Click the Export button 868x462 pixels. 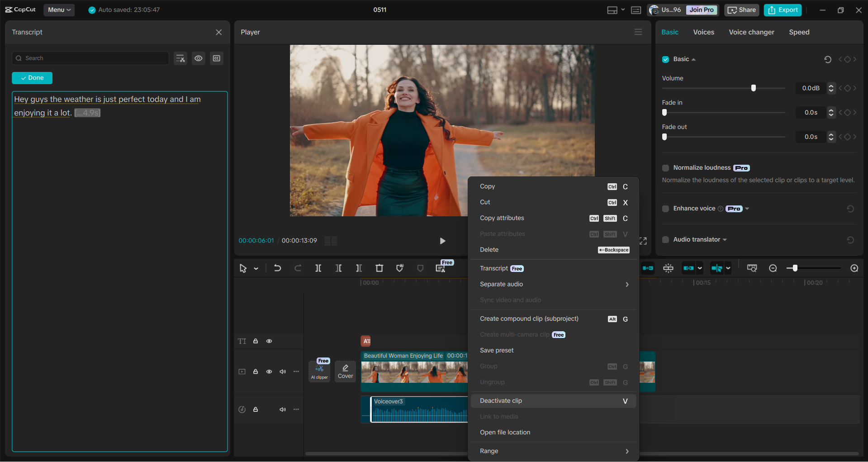point(782,10)
